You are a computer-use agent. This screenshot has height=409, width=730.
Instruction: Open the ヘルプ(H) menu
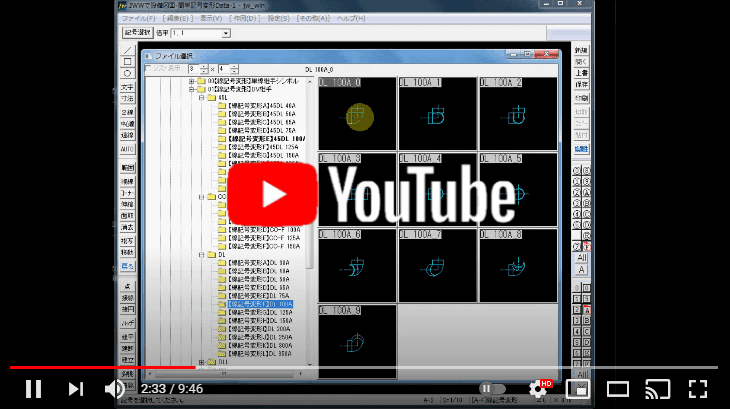click(351, 19)
